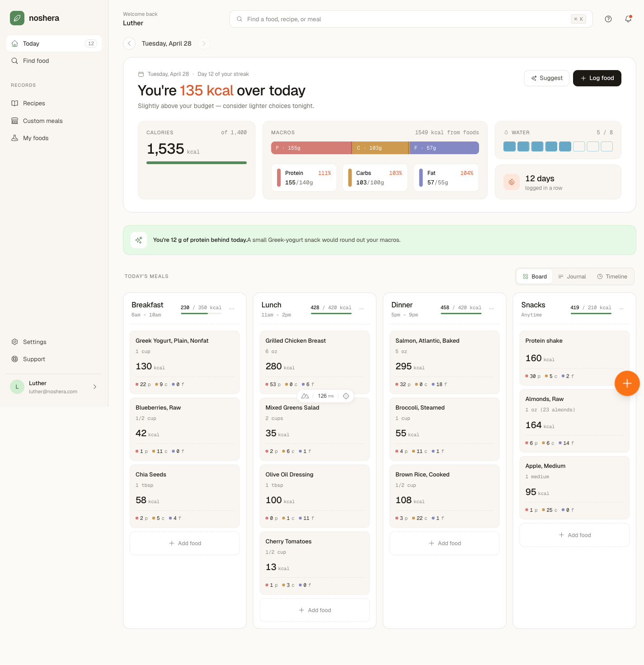Expand Luther account menu chevron
This screenshot has height=665, width=644.
[x=95, y=387]
